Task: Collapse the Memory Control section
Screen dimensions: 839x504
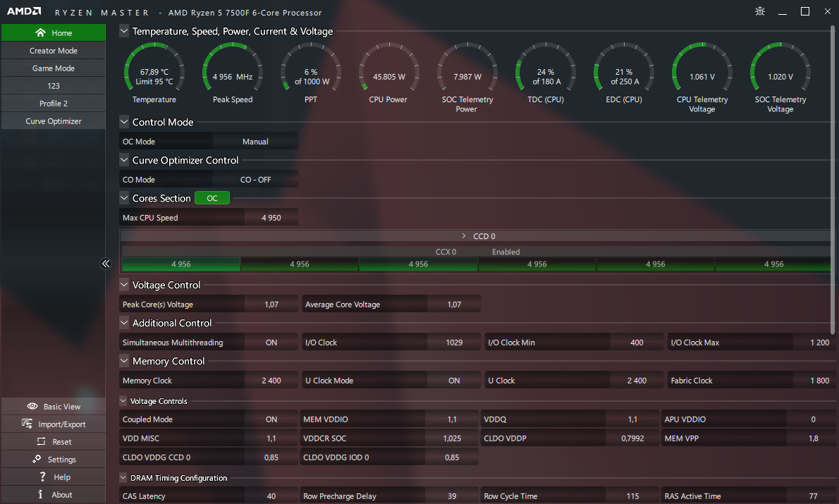Action: [x=124, y=361]
